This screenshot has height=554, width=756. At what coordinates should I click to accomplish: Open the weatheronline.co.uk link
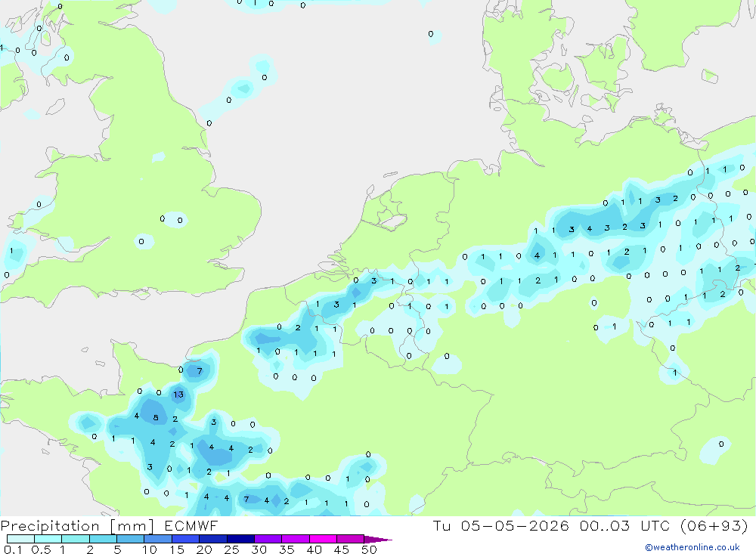coord(692,547)
